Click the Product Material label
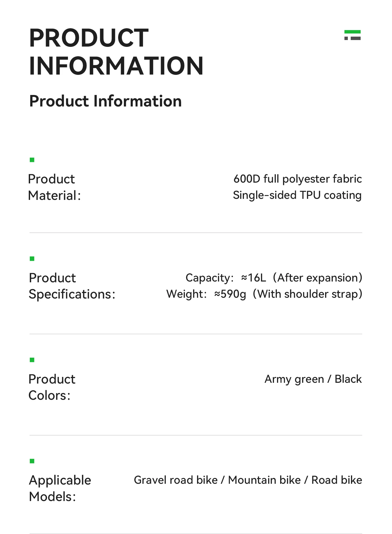The image size is (392, 534). 54,187
